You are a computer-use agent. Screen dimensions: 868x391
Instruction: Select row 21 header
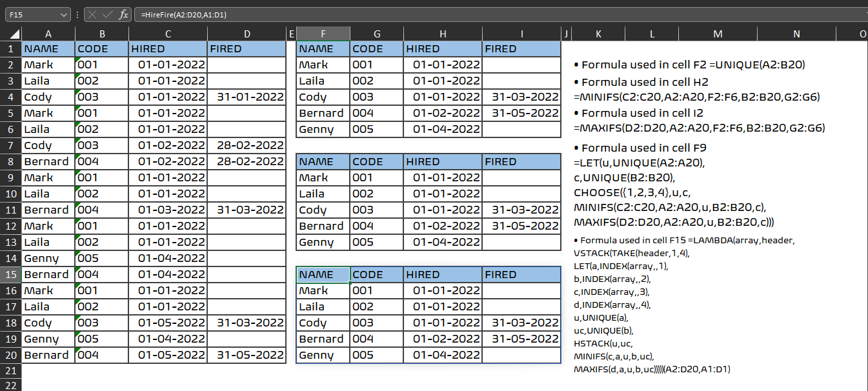tap(11, 371)
